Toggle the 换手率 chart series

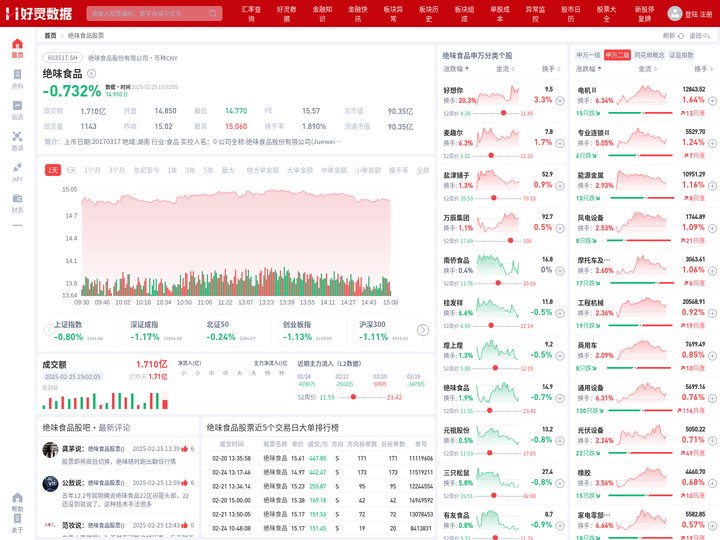pos(399,170)
